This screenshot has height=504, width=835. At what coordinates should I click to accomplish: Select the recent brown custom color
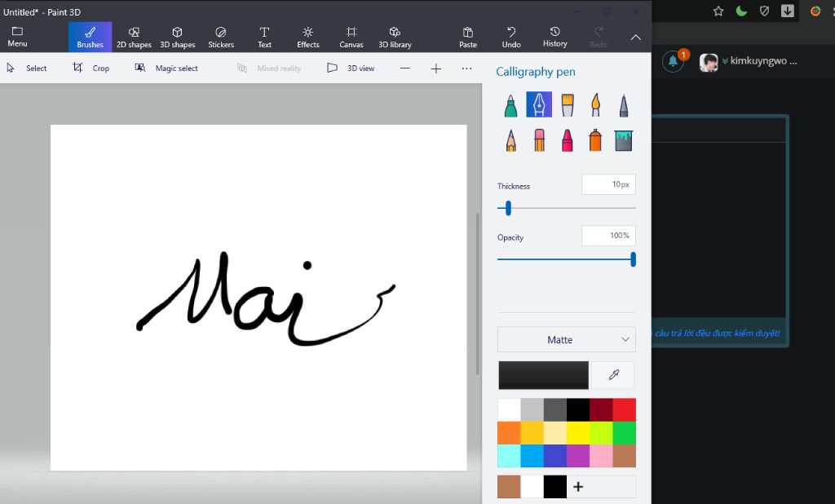tap(509, 486)
